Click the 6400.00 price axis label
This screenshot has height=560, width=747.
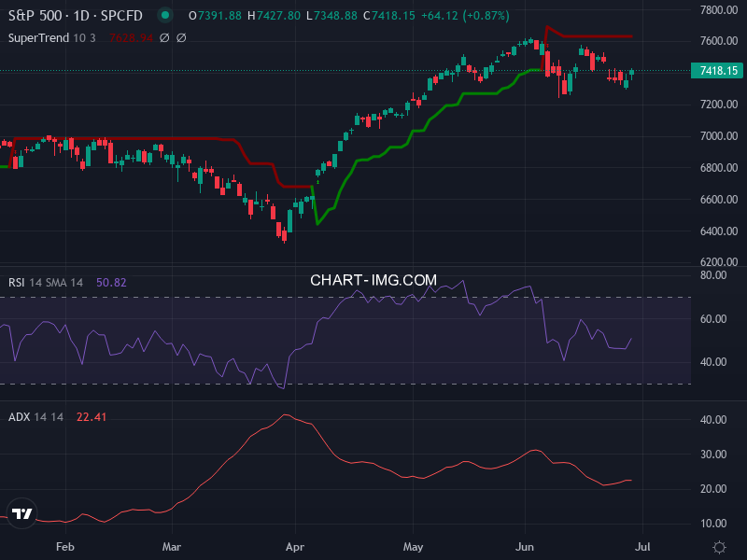pyautogui.click(x=719, y=231)
